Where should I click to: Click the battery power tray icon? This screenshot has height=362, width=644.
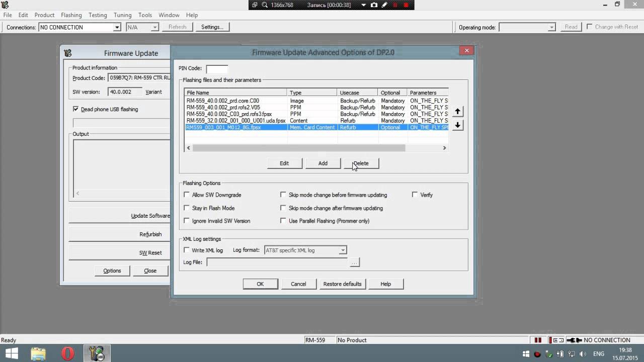coord(560,354)
